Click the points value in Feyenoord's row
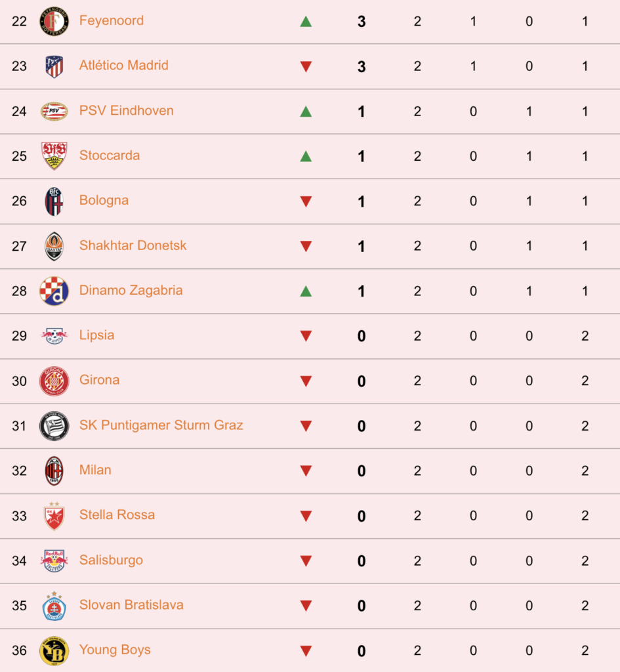 click(362, 22)
